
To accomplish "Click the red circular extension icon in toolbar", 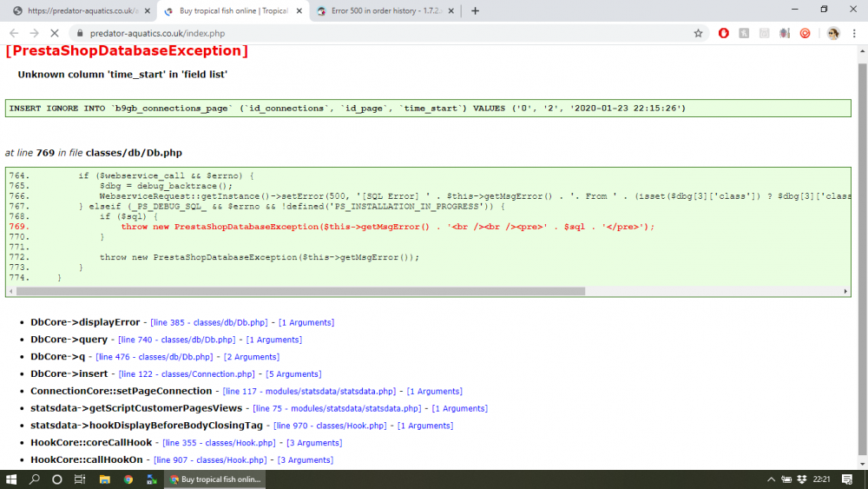I will pos(805,33).
